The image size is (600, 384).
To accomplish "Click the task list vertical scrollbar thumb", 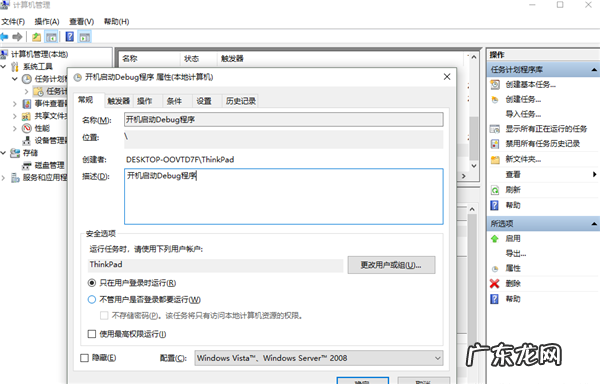I will point(474,138).
